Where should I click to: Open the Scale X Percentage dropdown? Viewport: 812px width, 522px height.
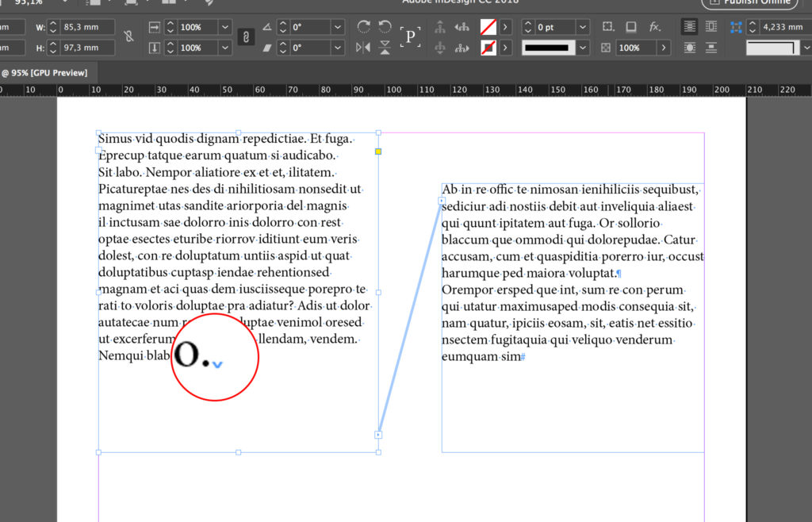pyautogui.click(x=224, y=27)
